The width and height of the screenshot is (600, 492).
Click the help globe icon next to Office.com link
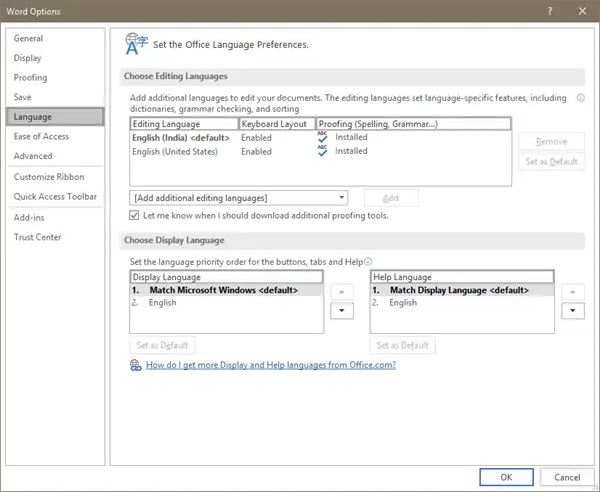point(135,366)
